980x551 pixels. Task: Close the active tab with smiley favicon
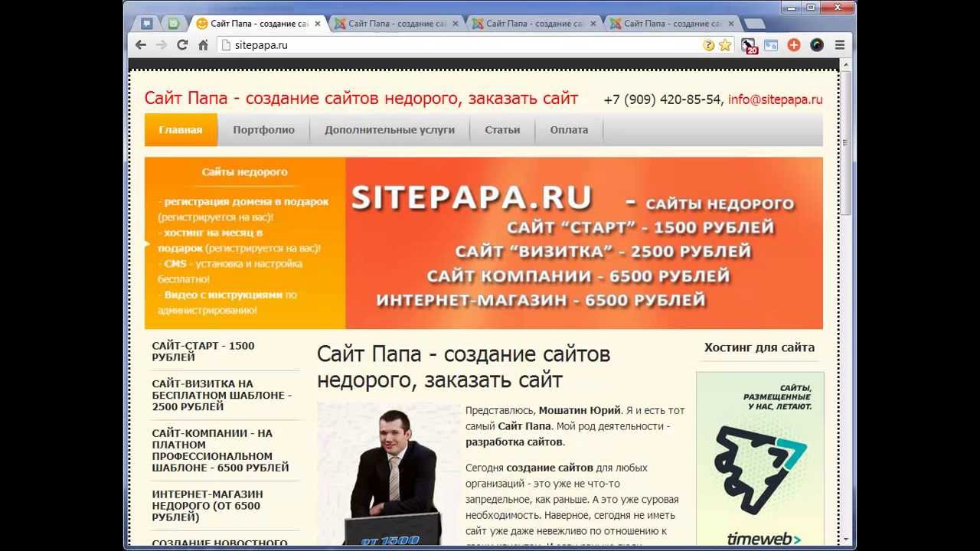(318, 24)
